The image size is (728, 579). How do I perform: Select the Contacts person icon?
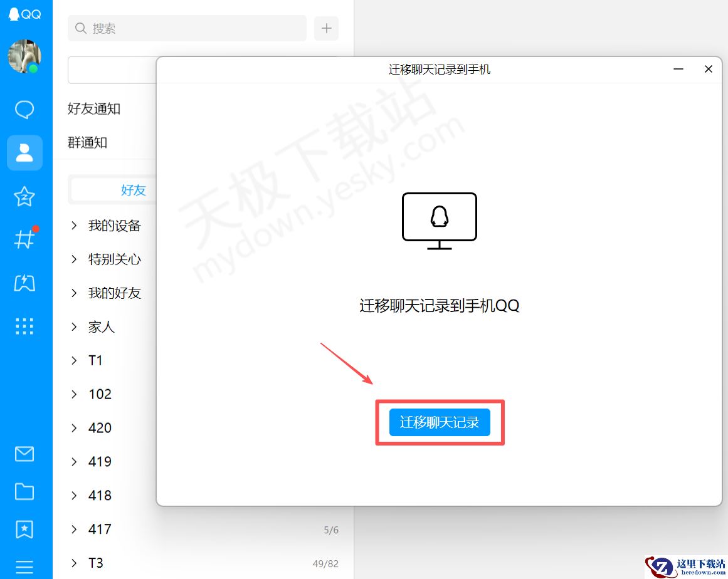[24, 153]
